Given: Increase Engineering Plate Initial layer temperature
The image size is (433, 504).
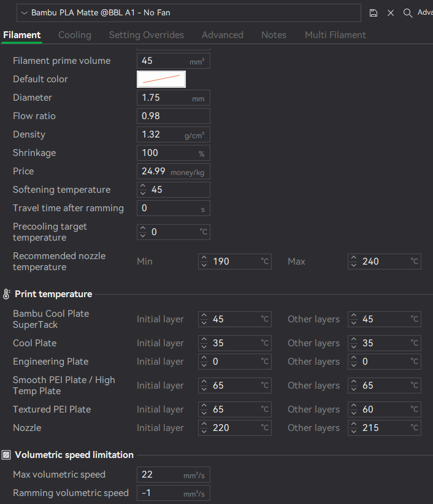Looking at the screenshot, I should [204, 359].
